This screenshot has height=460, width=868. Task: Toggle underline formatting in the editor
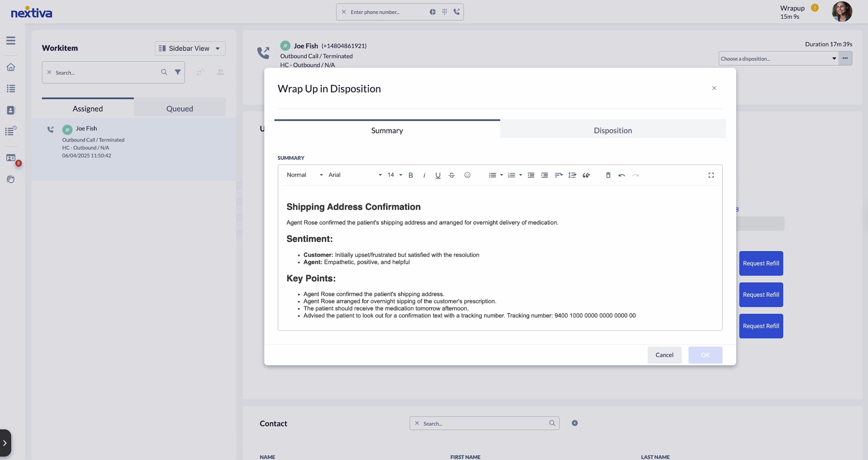[x=438, y=175]
